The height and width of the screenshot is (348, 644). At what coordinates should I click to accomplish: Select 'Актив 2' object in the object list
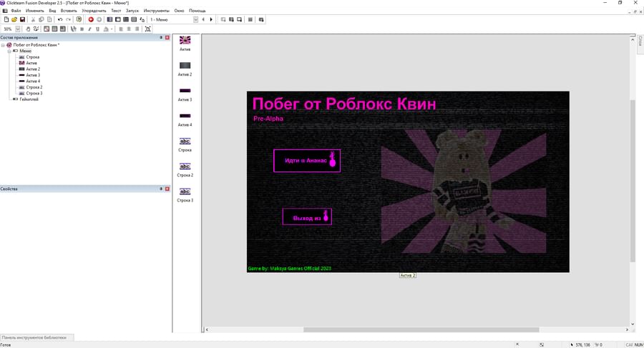185,69
